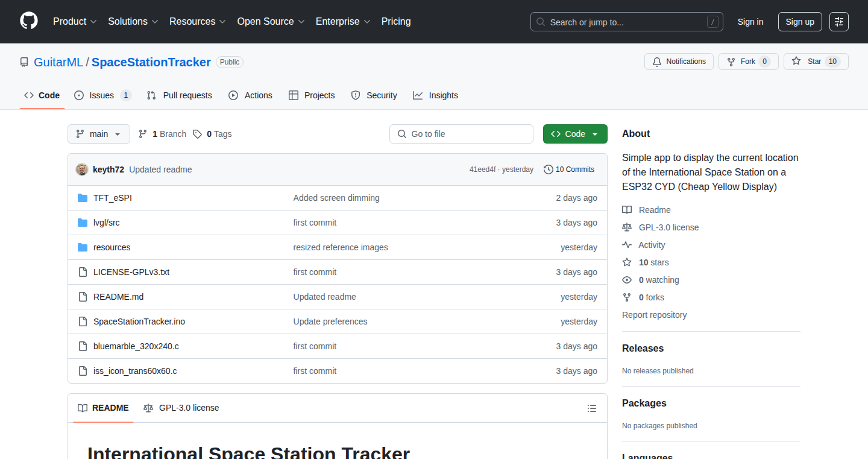The image size is (868, 459).
Task: Open the iss_icon_trans60x60.c file
Action: click(135, 371)
